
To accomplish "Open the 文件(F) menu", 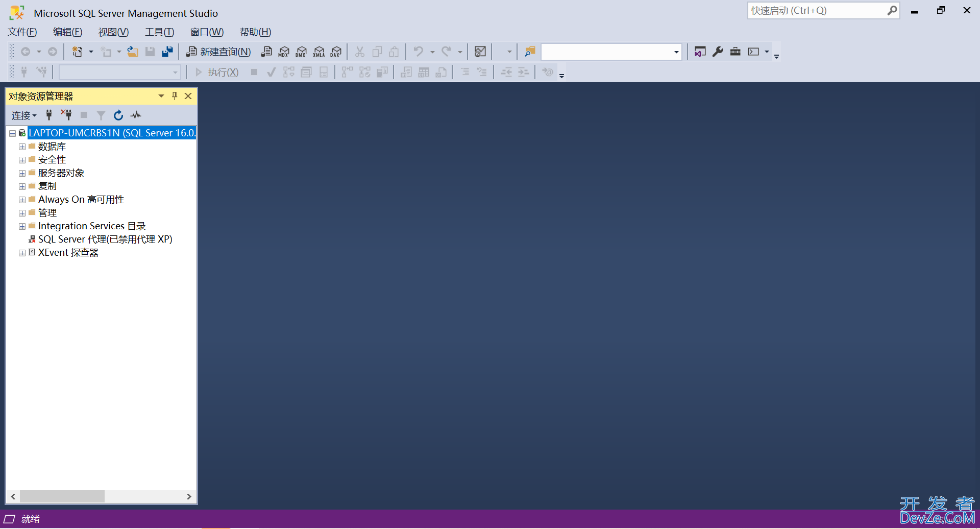I will pyautogui.click(x=22, y=32).
